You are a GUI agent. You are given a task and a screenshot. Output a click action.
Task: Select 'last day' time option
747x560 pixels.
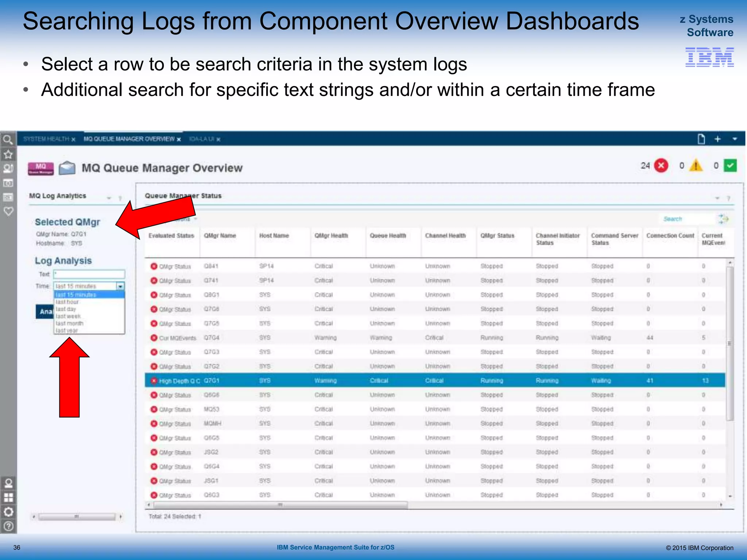tap(89, 309)
